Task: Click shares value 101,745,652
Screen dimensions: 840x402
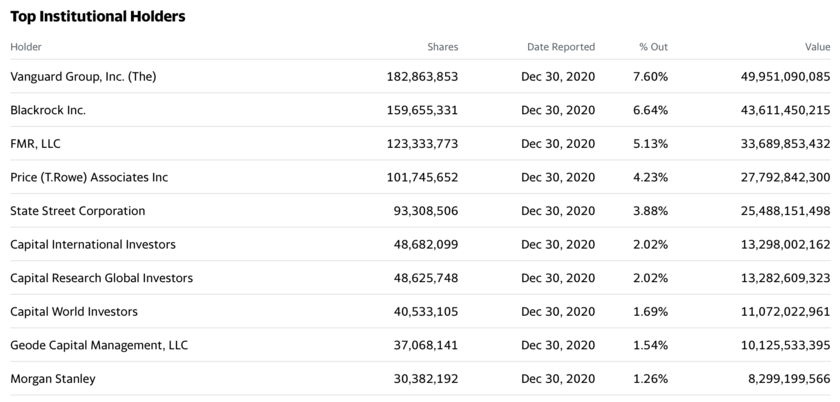Action: tap(422, 177)
